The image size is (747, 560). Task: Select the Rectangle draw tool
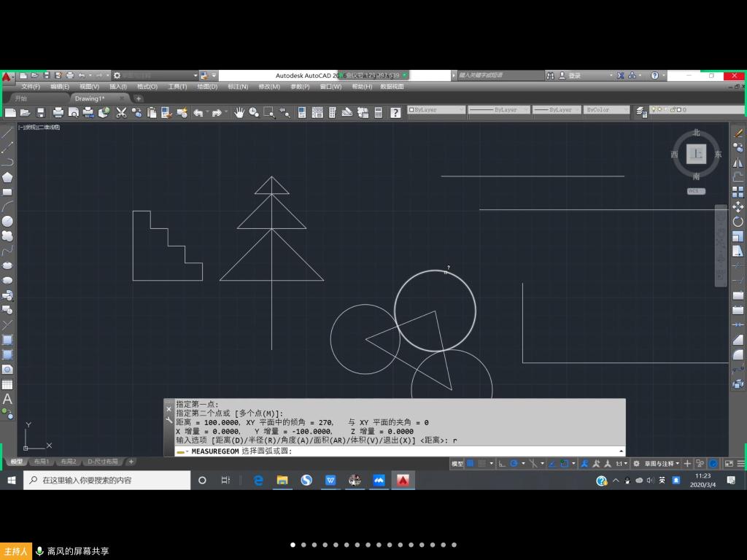[x=7, y=192]
